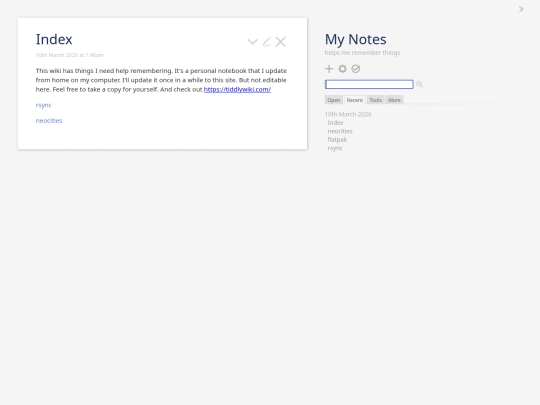The image size is (540, 405).
Task: Hide sidebar with the chevron icon
Action: (x=521, y=9)
